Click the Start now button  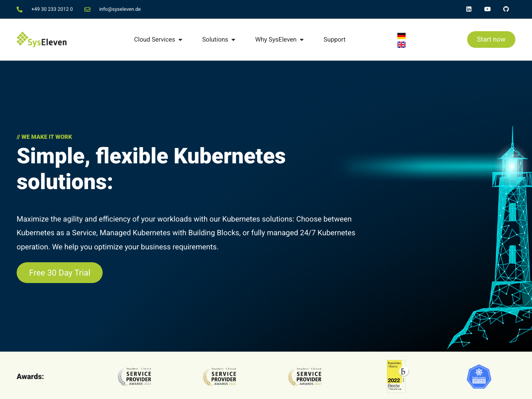tap(491, 39)
